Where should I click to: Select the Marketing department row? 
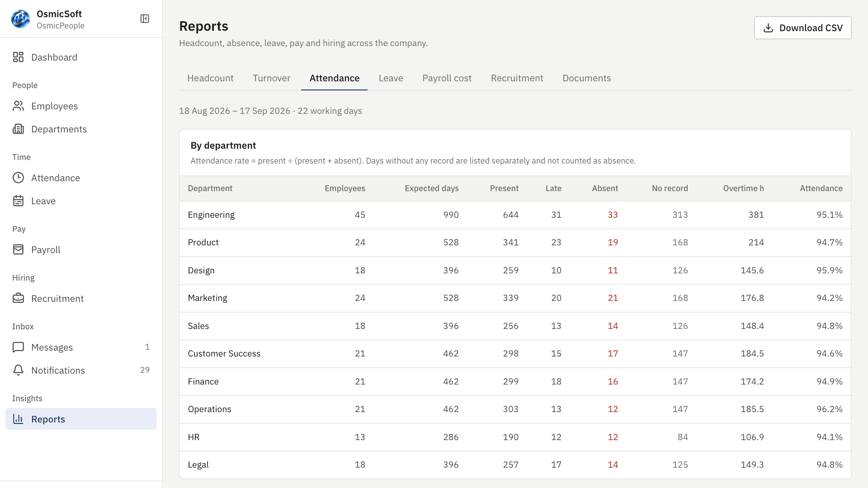tap(515, 298)
